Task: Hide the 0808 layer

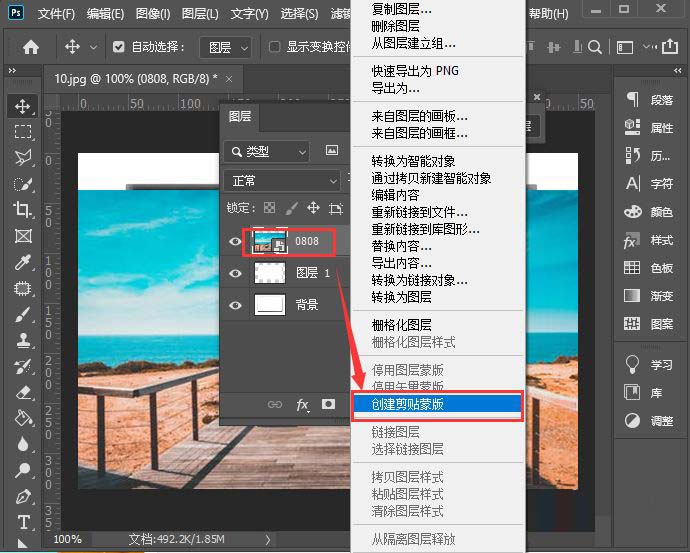Action: click(x=235, y=242)
